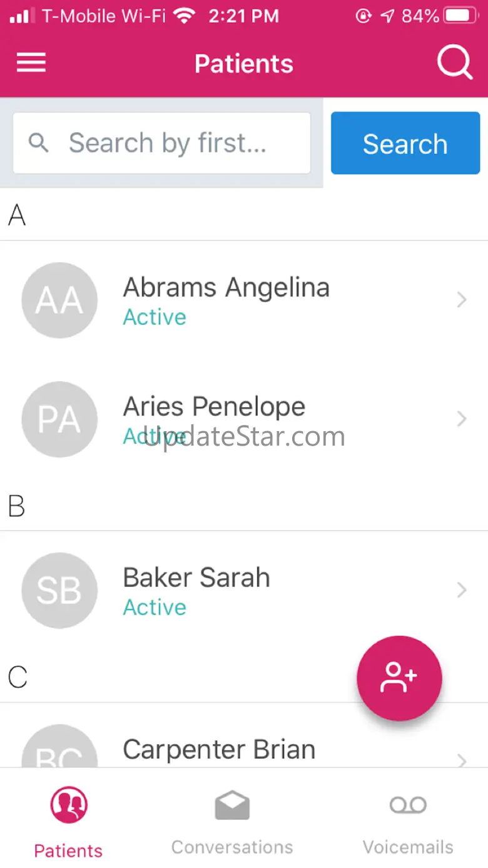This screenshot has width=488, height=868.
Task: Expand Abrams Angelina details chevron
Action: (462, 300)
